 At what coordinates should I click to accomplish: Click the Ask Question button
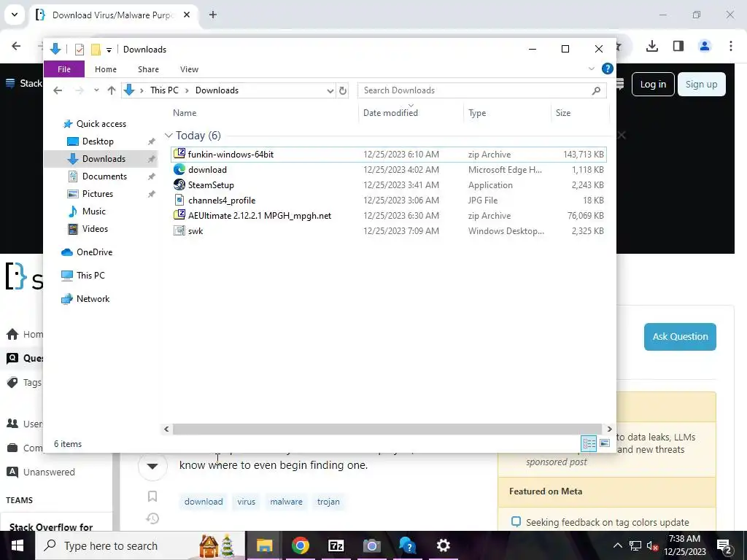pos(680,337)
